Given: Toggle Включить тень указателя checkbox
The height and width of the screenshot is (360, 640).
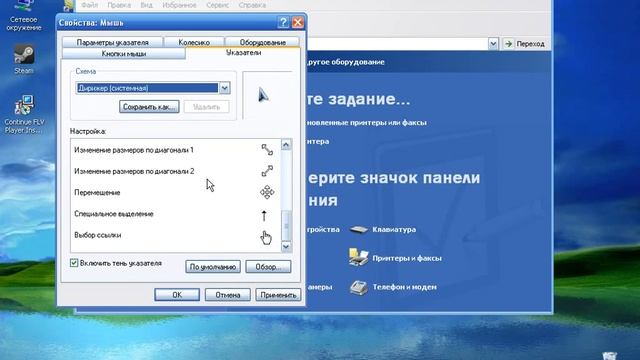Looking at the screenshot, I should 74,263.
